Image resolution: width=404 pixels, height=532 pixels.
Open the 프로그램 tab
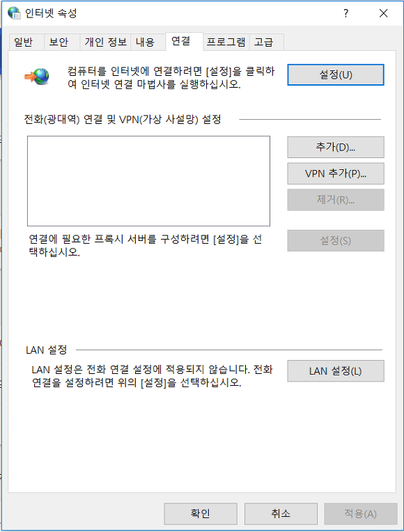tap(226, 42)
